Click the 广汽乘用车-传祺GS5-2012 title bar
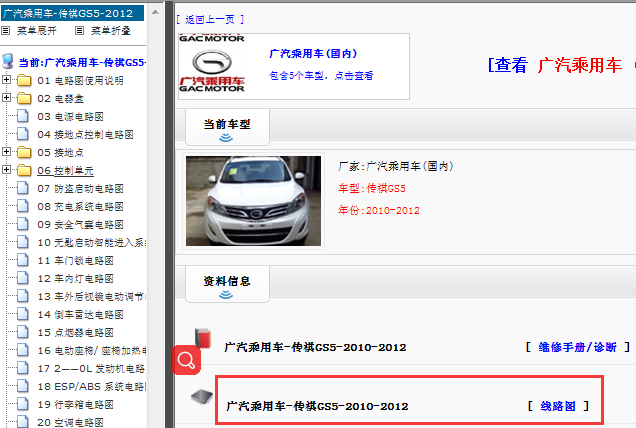 click(x=72, y=13)
